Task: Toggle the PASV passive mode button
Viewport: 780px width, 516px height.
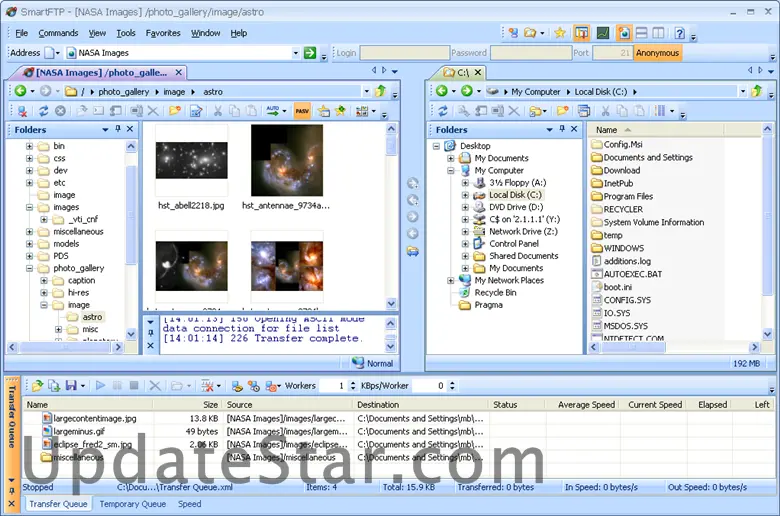Action: tap(302, 110)
